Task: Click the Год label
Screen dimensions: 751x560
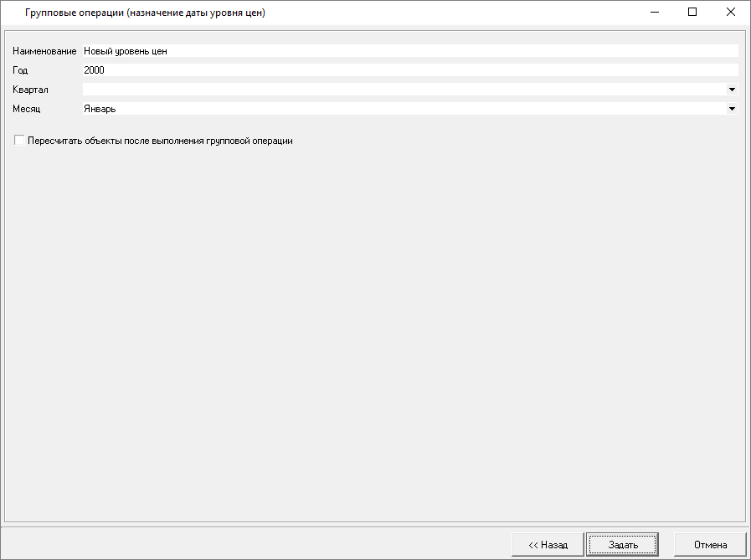Action: tap(20, 70)
